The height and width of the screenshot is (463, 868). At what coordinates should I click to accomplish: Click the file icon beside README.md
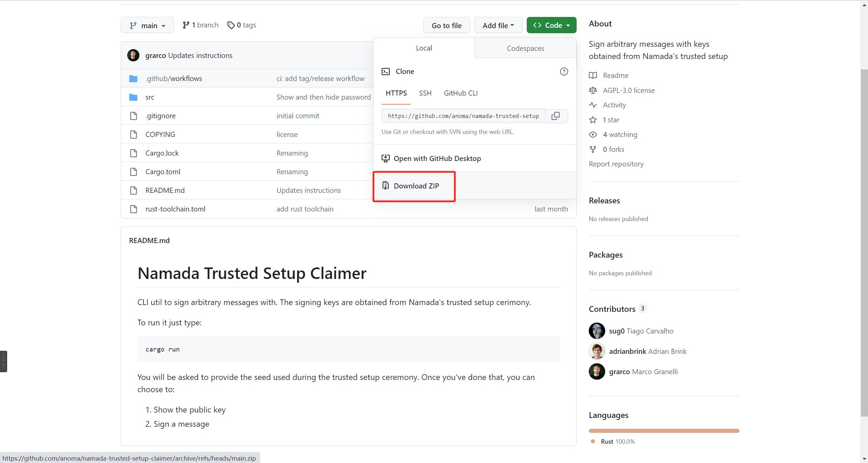(x=134, y=190)
